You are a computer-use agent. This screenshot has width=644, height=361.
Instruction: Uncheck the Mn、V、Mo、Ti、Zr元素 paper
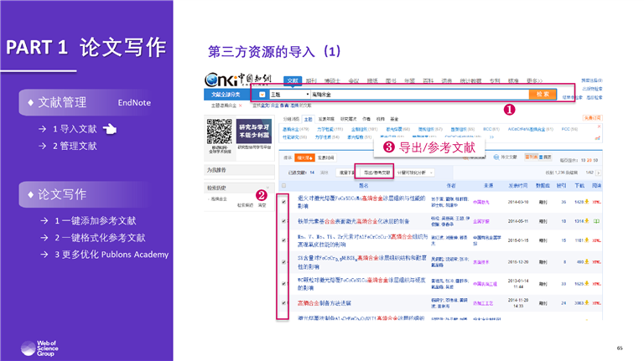[283, 240]
